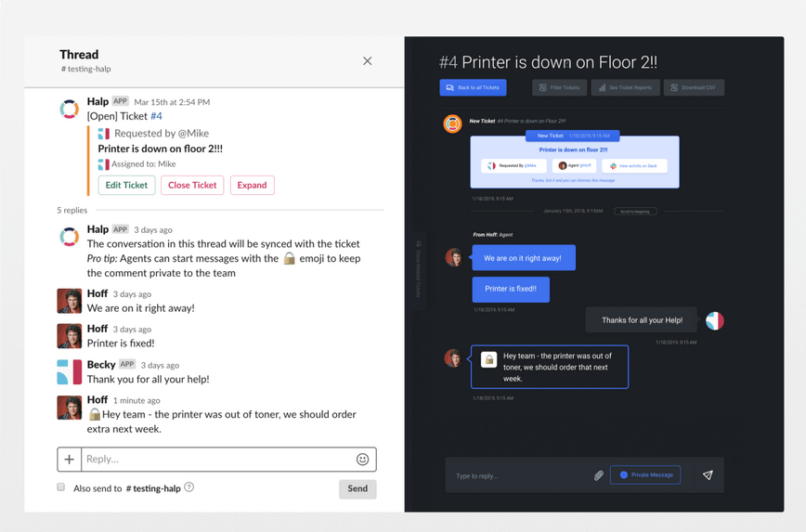Screen dimensions: 806x532
Task: Click Hoff's avatar beside "We are on it right away!" in Thread
Action: [70, 301]
